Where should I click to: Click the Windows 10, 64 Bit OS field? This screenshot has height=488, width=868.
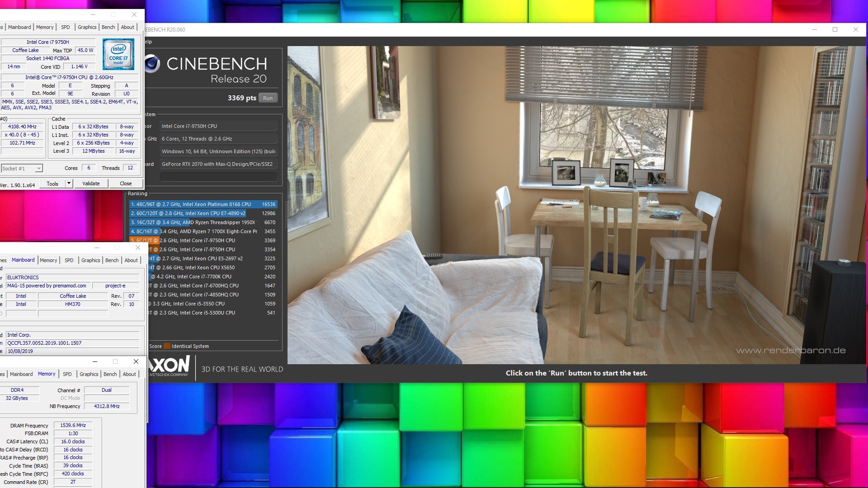click(x=218, y=151)
